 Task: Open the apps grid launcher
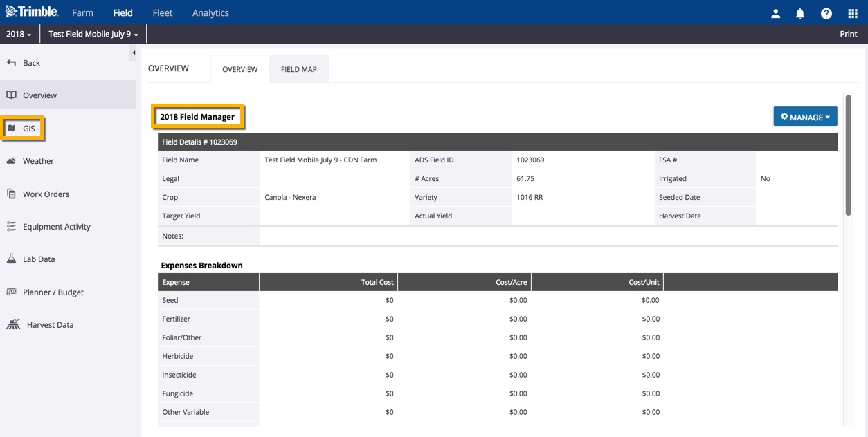pyautogui.click(x=852, y=13)
